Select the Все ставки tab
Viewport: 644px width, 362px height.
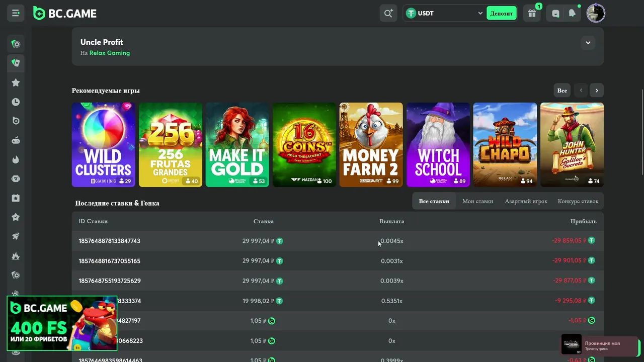tap(434, 201)
